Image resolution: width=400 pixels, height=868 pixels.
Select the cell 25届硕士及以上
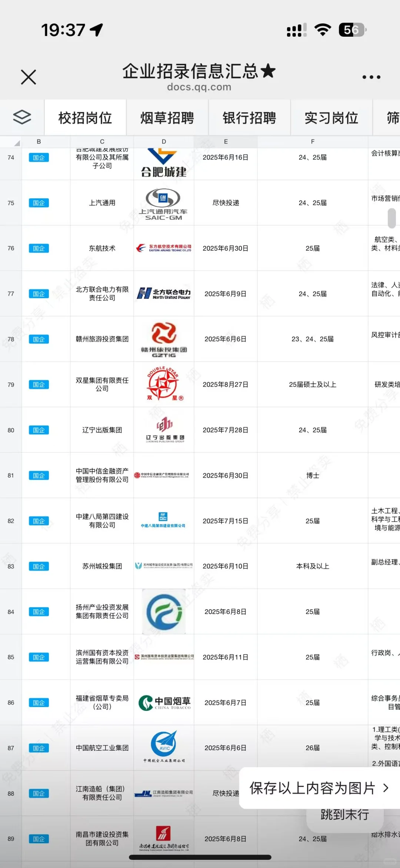click(x=313, y=385)
